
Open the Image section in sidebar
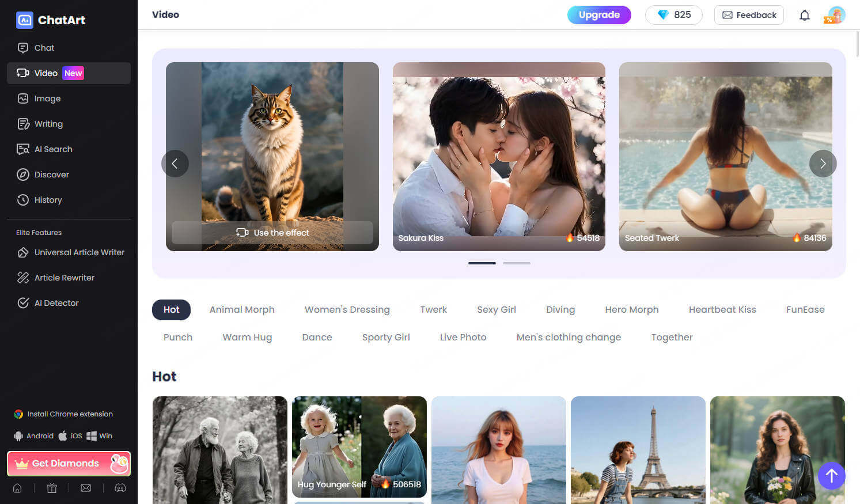(x=69, y=98)
